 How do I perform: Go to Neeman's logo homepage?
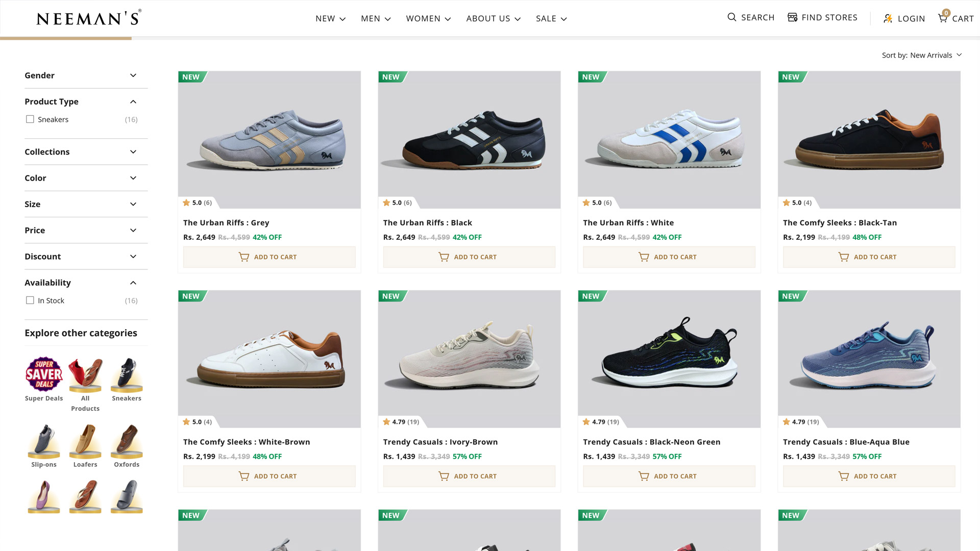click(x=89, y=18)
